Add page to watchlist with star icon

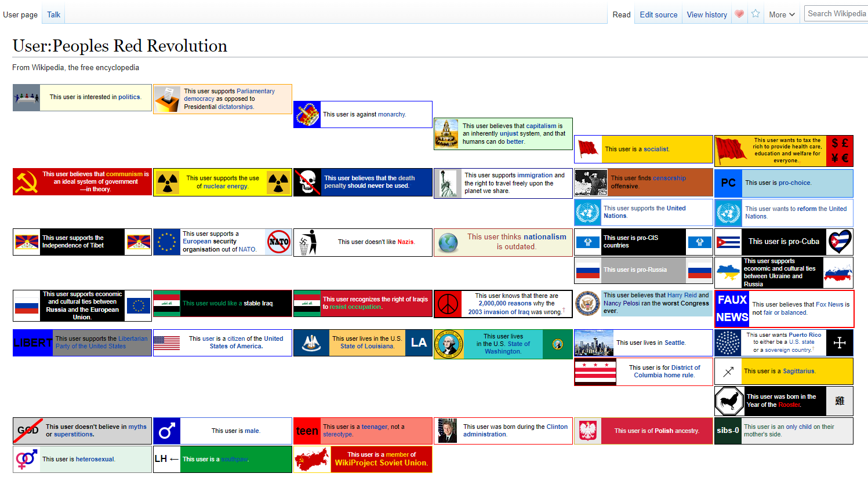coord(756,14)
